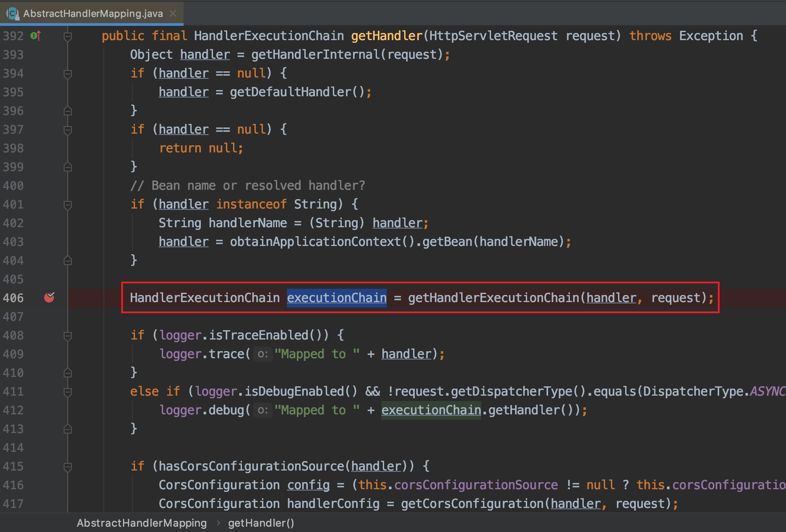The height and width of the screenshot is (532, 786).
Task: Click the HandlerExecutionChain type on line 406
Action: coord(205,298)
